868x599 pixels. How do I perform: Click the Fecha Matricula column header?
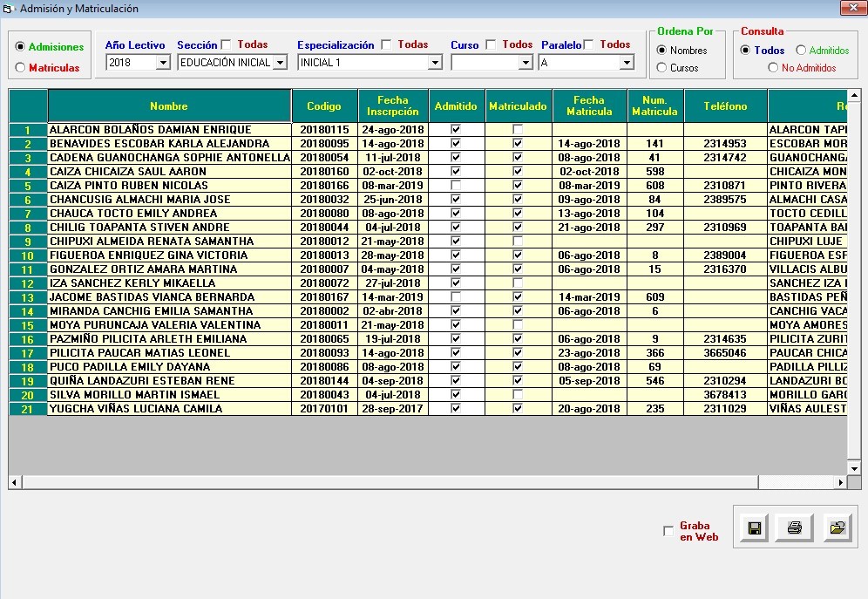[589, 106]
